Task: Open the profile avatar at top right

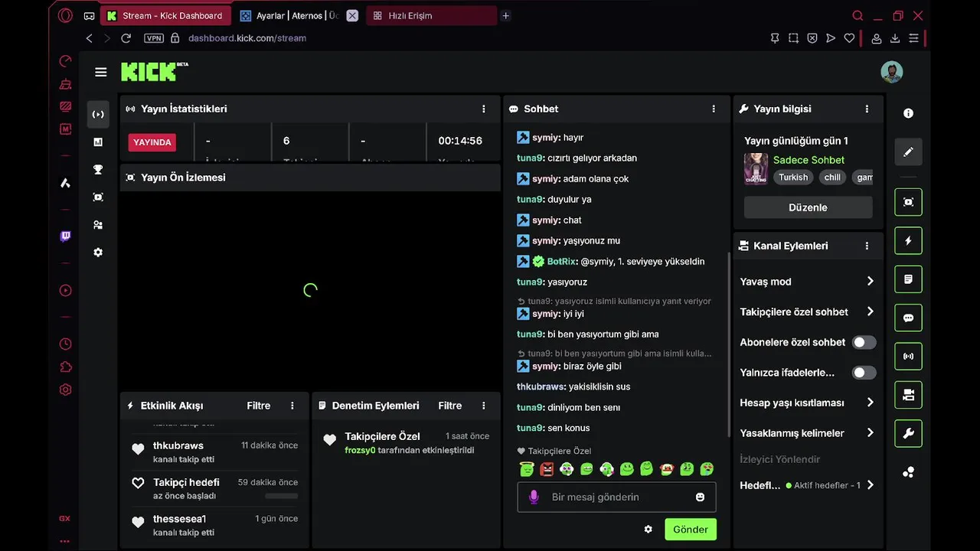Action: click(x=891, y=72)
